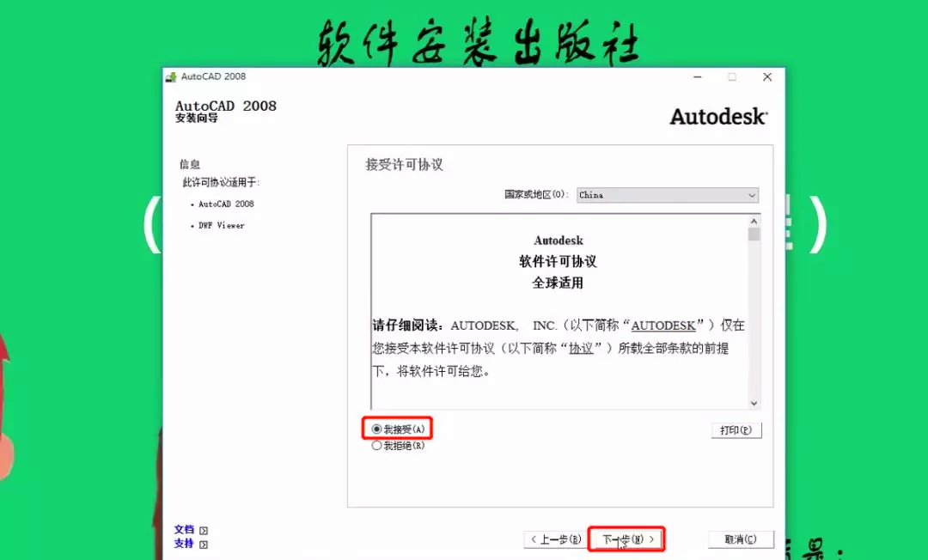
Task: Click the 取消(C) cancel button
Action: 741,539
